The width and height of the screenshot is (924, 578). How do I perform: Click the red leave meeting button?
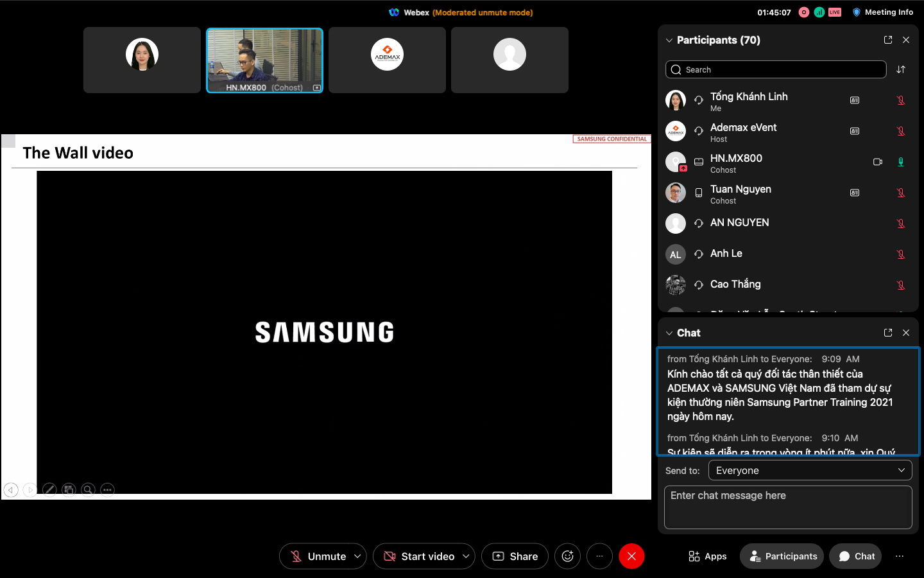(631, 556)
